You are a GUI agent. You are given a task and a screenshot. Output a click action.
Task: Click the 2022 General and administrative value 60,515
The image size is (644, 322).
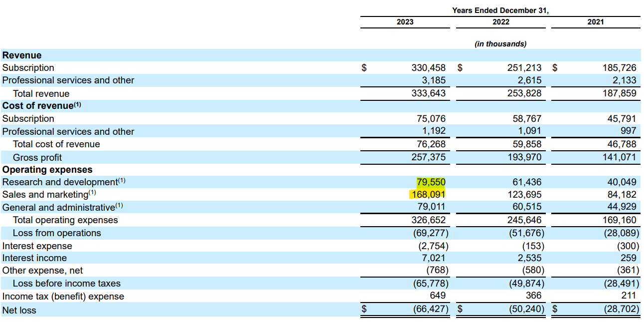click(x=527, y=207)
